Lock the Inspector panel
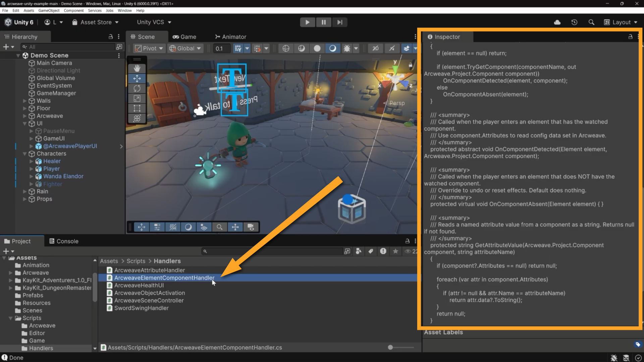The height and width of the screenshot is (362, 644). coord(630,37)
